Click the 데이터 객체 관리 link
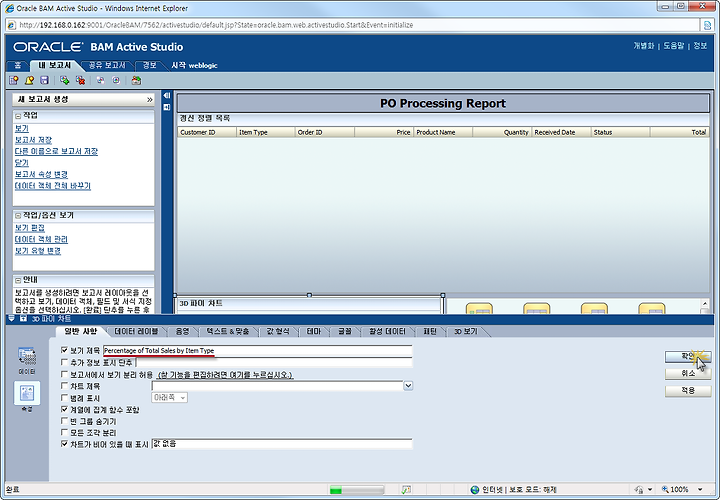The image size is (720, 500). pos(41,239)
